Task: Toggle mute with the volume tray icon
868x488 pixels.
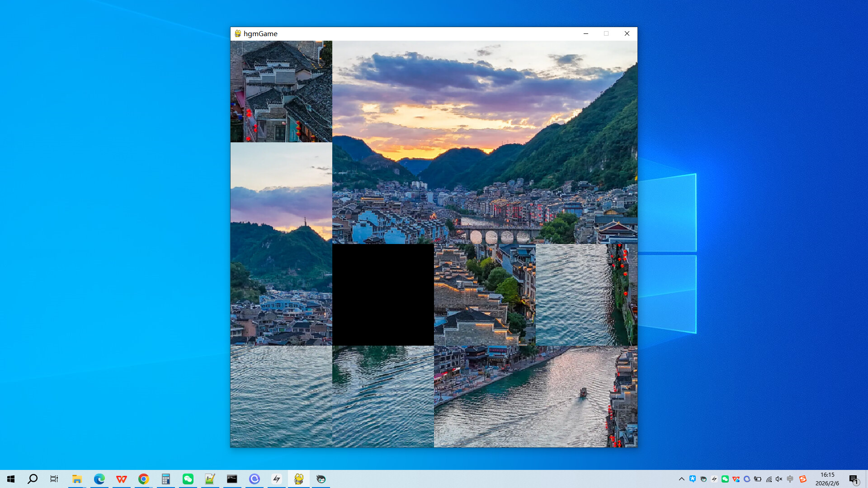Action: tap(778, 479)
